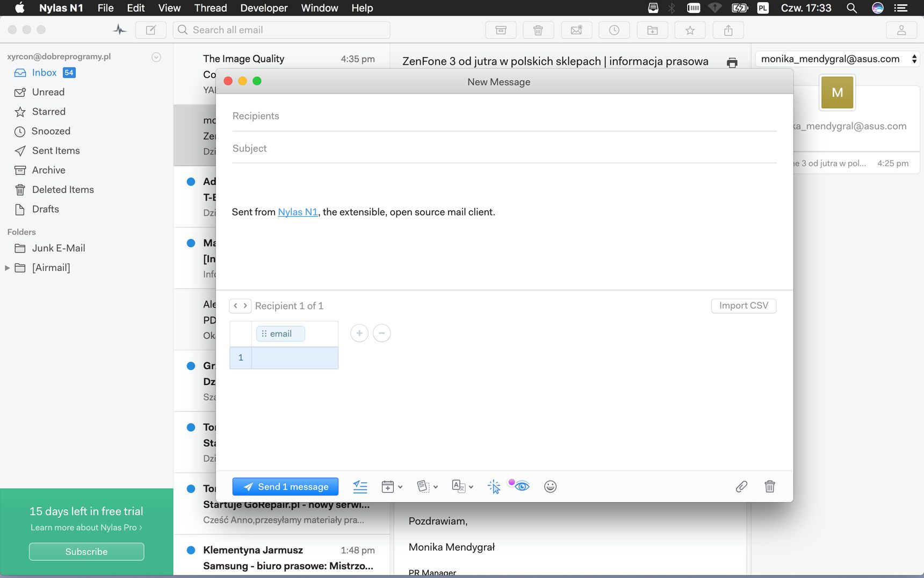
Task: Open Learn more about Nylas Pro link
Action: click(86, 527)
